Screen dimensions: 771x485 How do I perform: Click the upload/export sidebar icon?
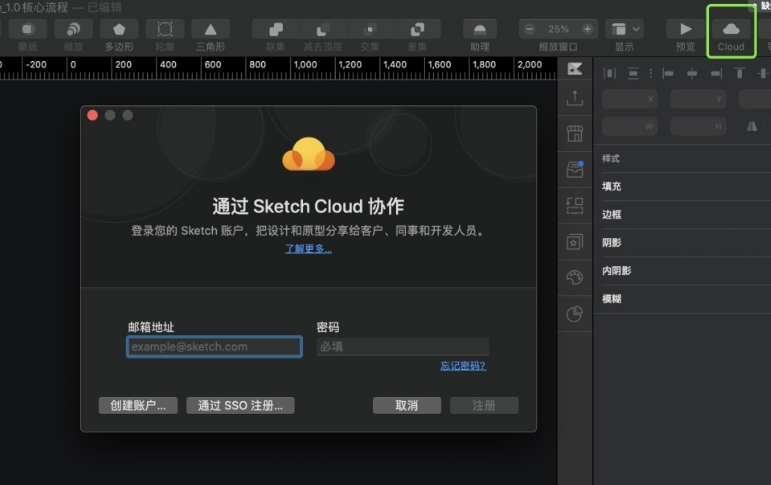575,98
